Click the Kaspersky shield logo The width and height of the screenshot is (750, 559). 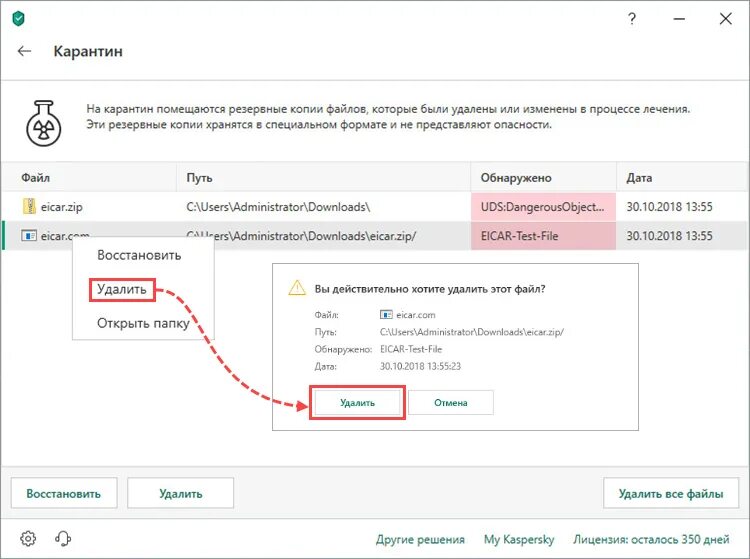tap(19, 18)
